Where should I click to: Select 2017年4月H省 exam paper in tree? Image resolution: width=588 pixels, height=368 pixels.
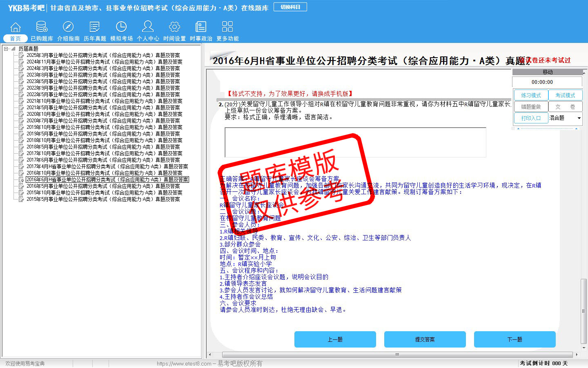[x=107, y=166]
